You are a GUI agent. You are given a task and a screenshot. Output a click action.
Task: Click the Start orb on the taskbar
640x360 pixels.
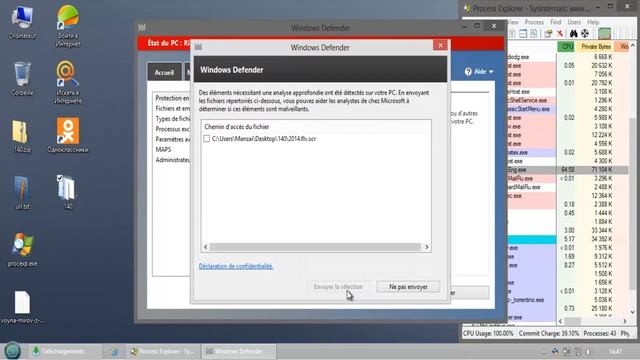[x=13, y=351]
